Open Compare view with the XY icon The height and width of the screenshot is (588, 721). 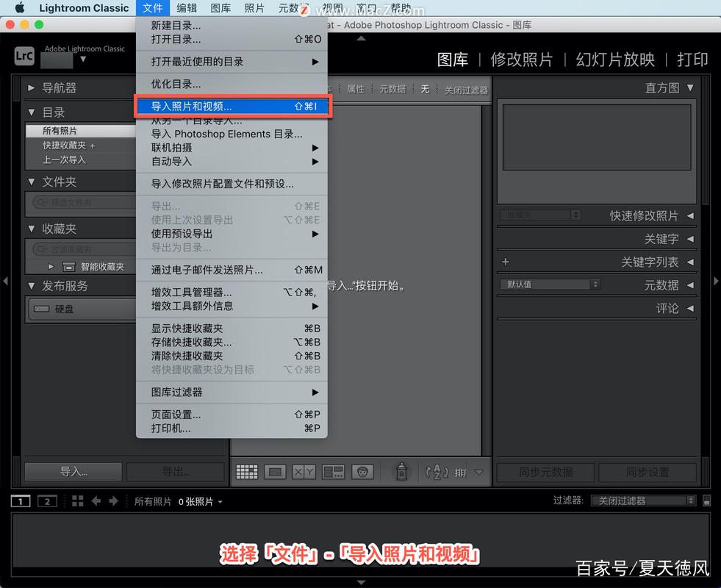coord(304,471)
